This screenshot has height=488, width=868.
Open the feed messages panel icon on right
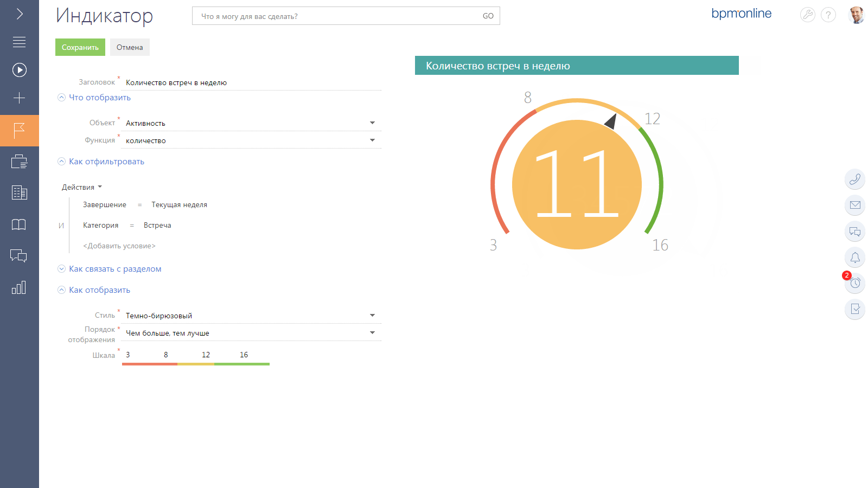click(855, 232)
